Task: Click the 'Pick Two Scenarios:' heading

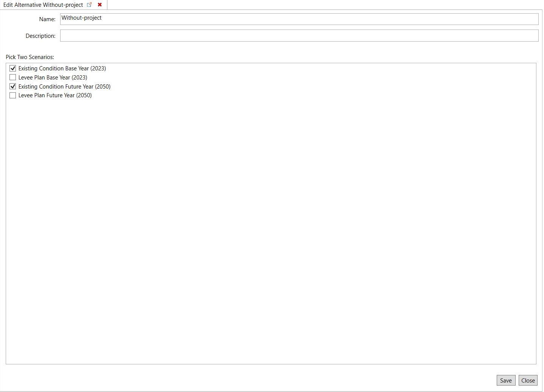Action: (x=30, y=57)
